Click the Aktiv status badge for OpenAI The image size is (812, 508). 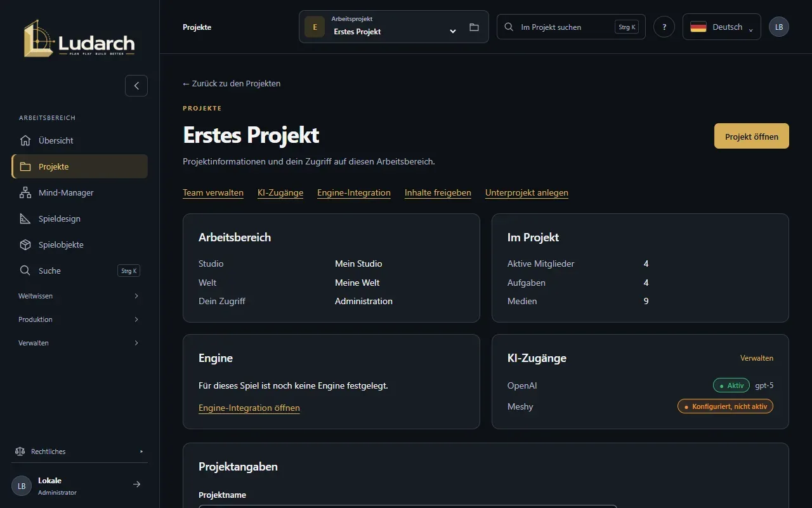pyautogui.click(x=731, y=385)
